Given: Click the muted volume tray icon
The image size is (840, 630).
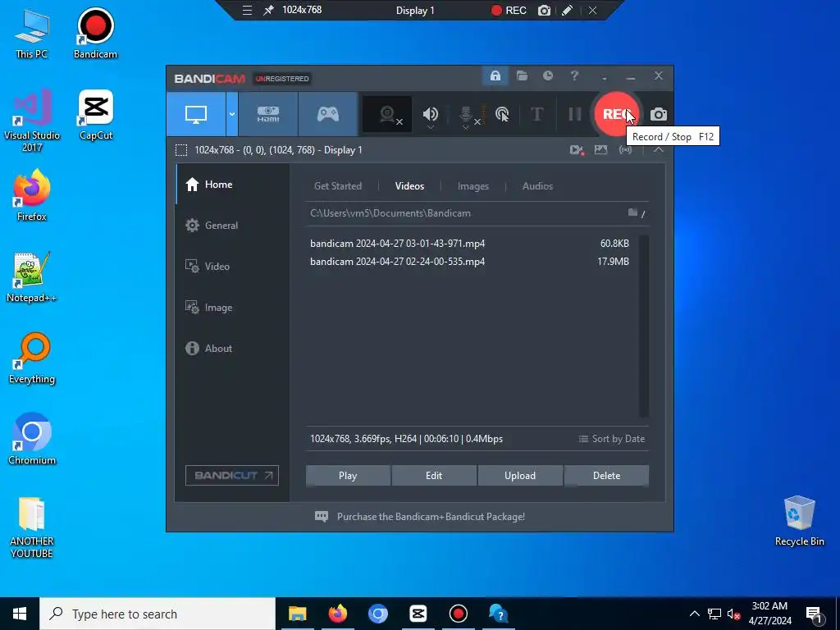Looking at the screenshot, I should [733, 614].
